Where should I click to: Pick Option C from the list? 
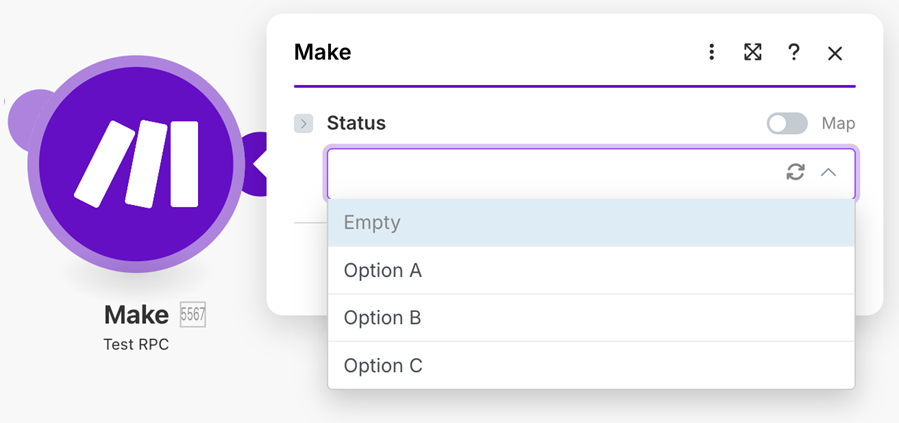(591, 366)
